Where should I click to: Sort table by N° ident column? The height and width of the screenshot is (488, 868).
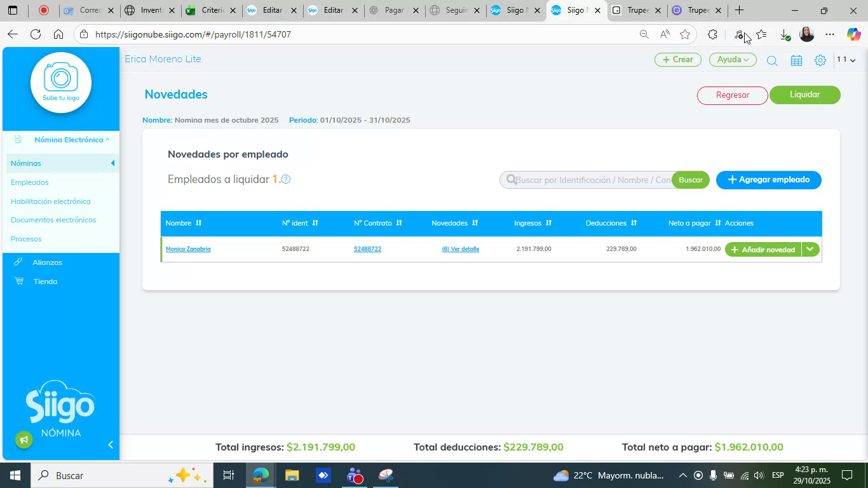[315, 223]
